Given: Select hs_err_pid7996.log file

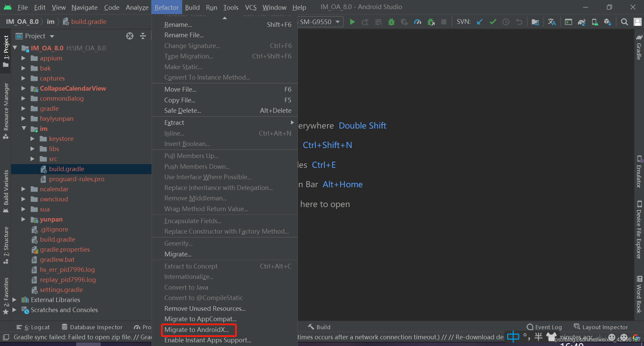Looking at the screenshot, I should pos(67,269).
